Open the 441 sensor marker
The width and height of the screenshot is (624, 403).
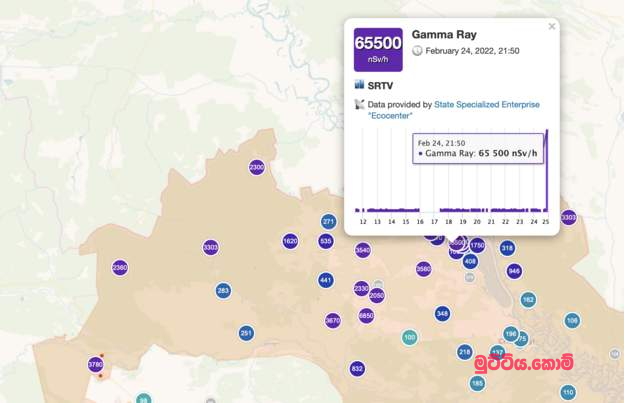[326, 281]
